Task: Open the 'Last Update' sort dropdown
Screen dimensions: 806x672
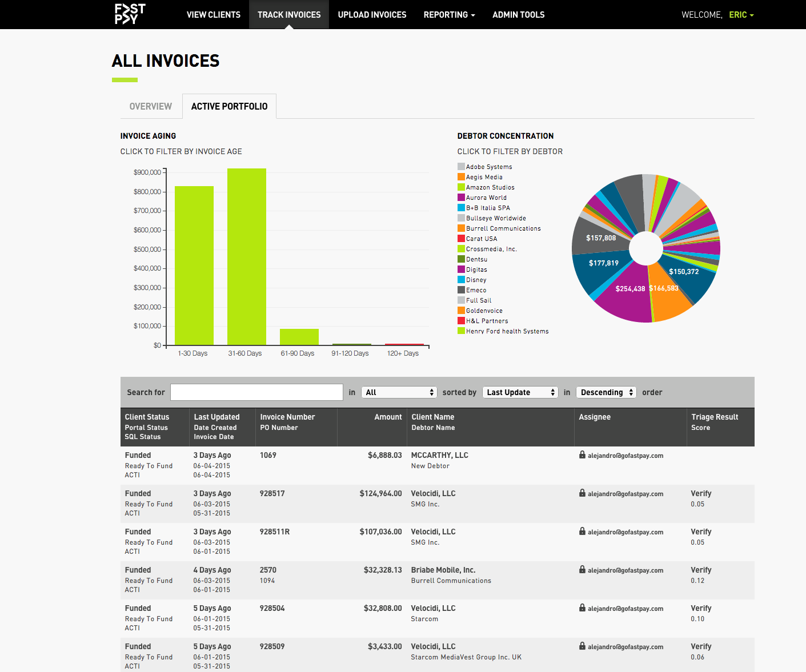Action: [520, 392]
